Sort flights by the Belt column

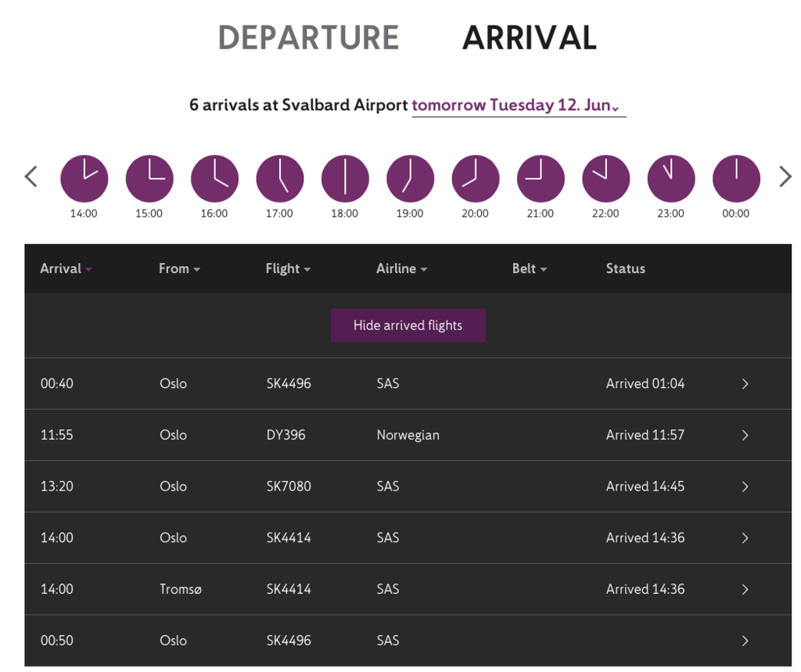(x=529, y=268)
